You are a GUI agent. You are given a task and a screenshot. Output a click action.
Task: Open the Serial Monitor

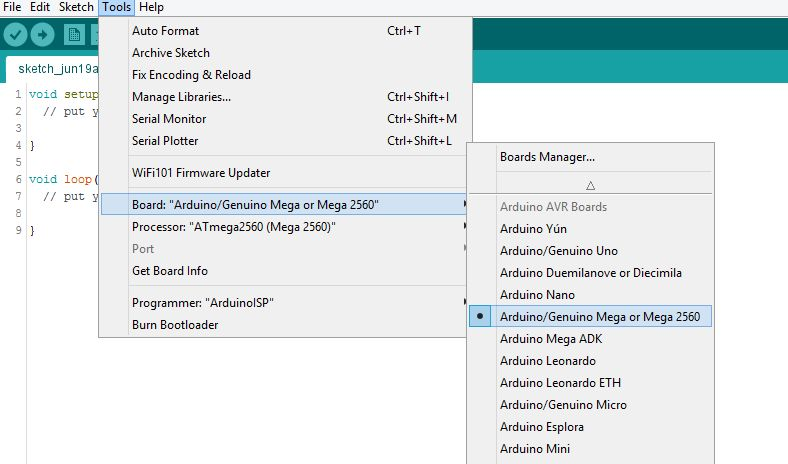click(285, 119)
